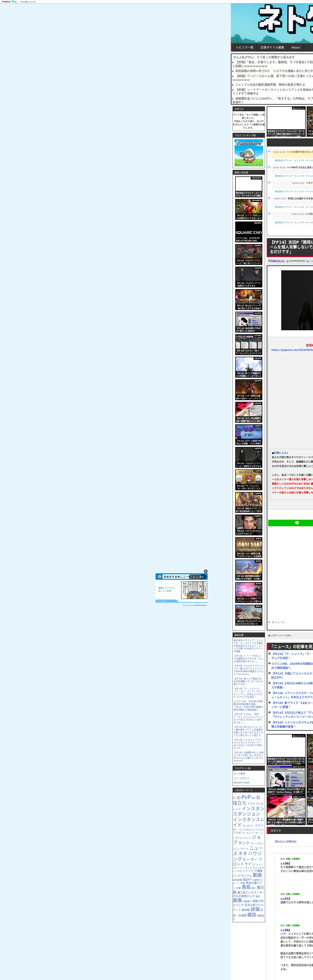Click the livedoor Blog logo

pyautogui.click(x=9, y=1)
